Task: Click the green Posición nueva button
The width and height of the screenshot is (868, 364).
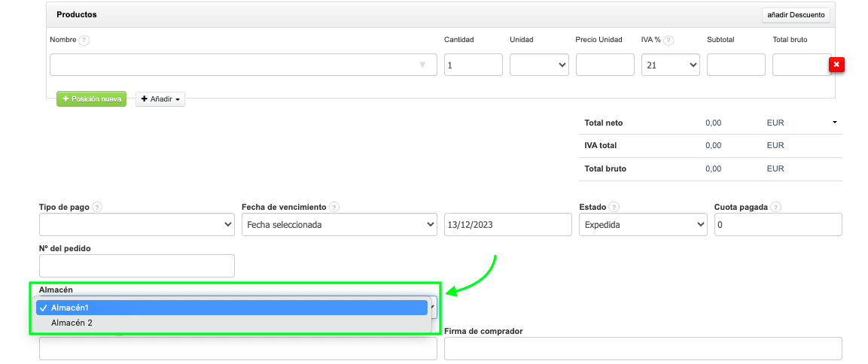Action: (x=91, y=99)
